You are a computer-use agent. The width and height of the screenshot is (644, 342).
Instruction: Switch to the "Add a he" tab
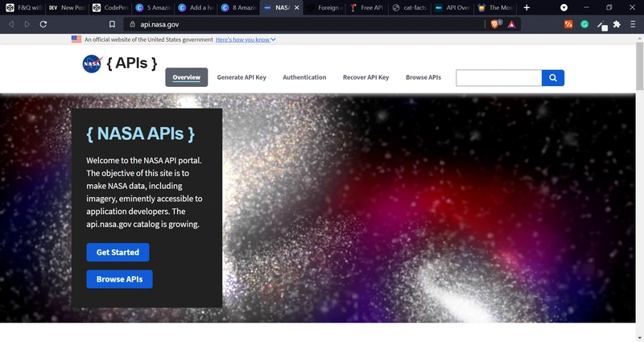click(x=196, y=7)
